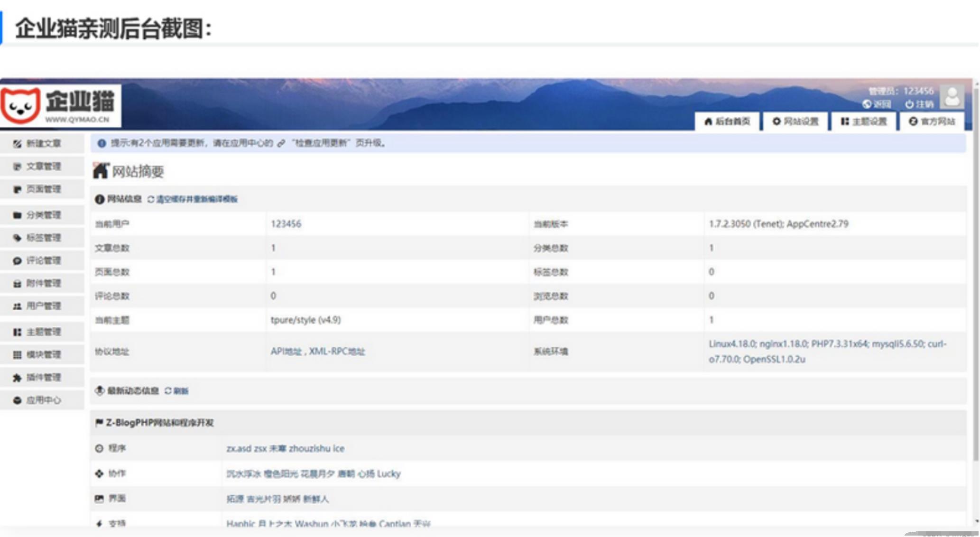The image size is (980, 537).
Task: Click the 插件管理 puzzle icon
Action: click(x=17, y=378)
